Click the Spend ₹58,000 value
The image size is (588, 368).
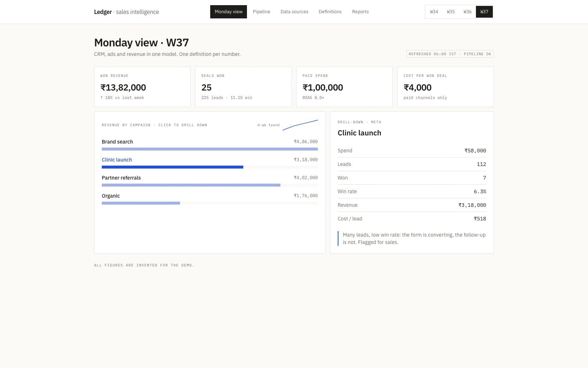[475, 151]
